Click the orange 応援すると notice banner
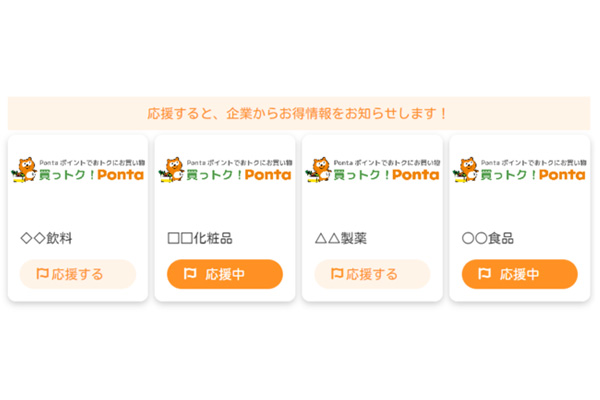 [299, 113]
